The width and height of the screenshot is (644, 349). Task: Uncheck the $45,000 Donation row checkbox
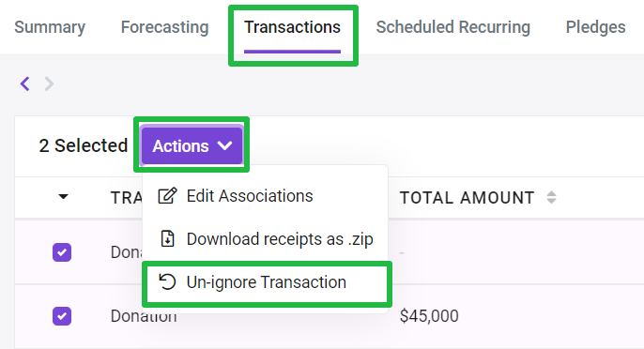tap(62, 316)
